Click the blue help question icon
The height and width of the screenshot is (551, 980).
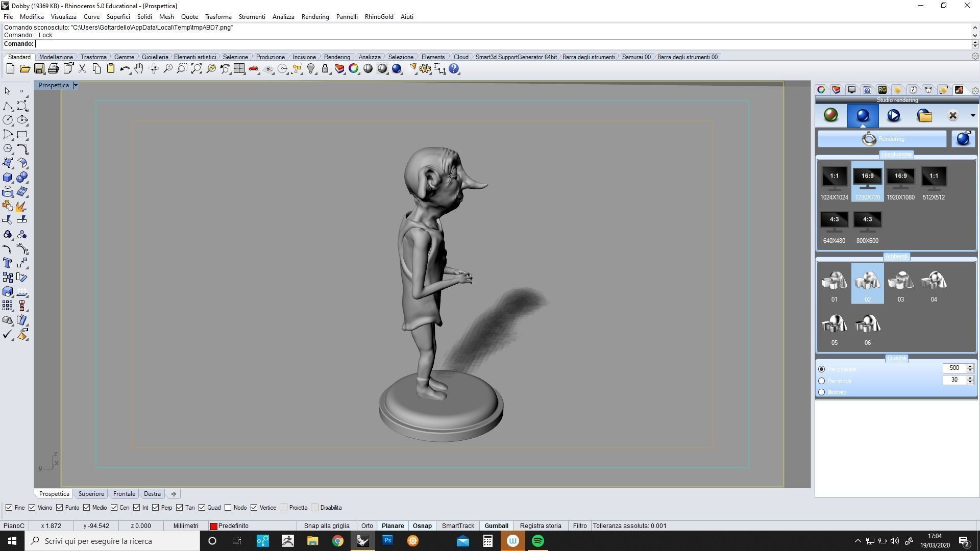[x=454, y=69]
